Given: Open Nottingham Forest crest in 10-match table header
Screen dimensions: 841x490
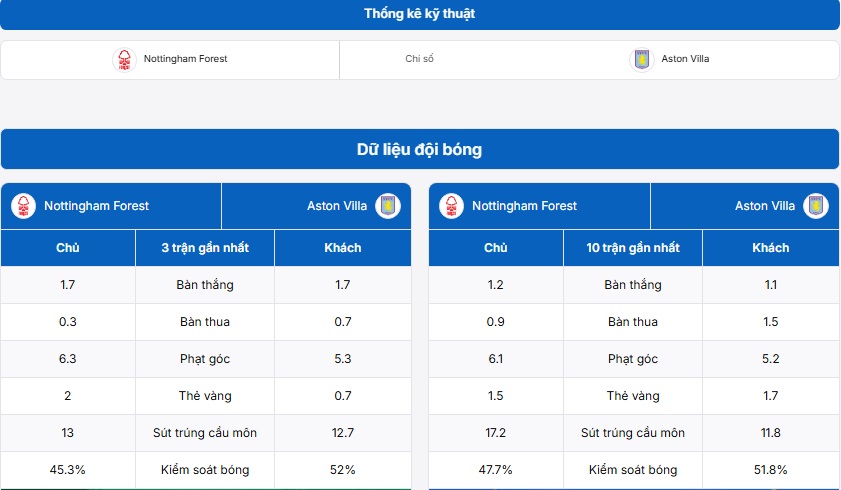Looking at the screenshot, I should [451, 206].
